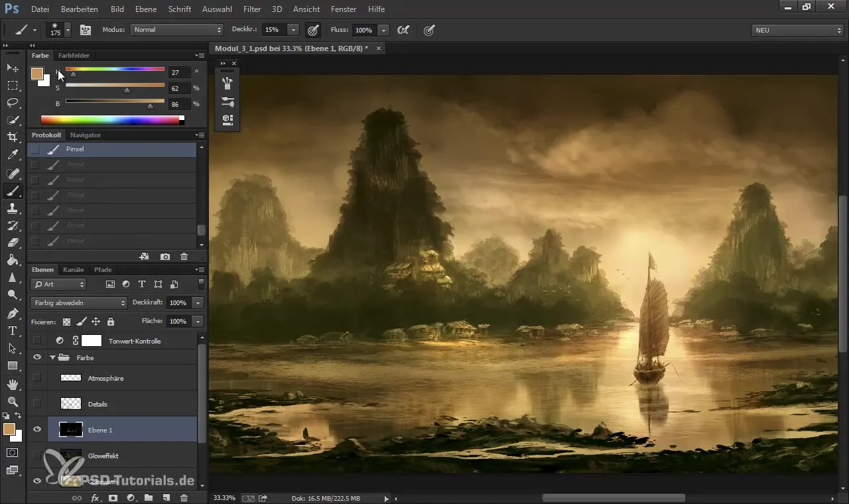The height and width of the screenshot is (504, 849).
Task: Select the Pen tool
Action: point(12,313)
